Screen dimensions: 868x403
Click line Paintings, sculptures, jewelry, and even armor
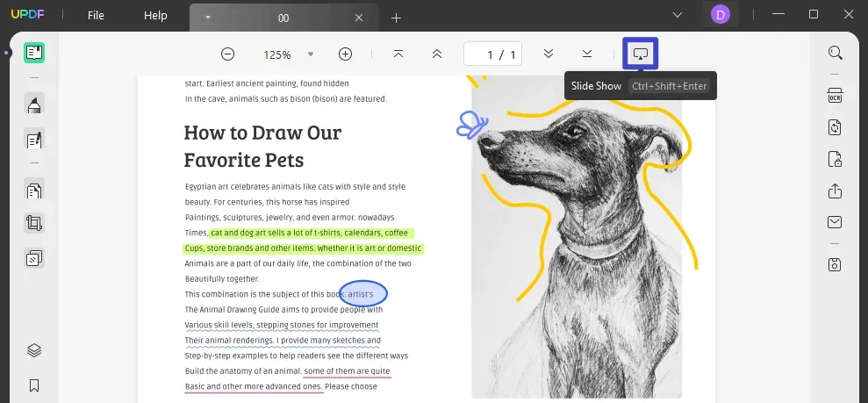coord(290,218)
